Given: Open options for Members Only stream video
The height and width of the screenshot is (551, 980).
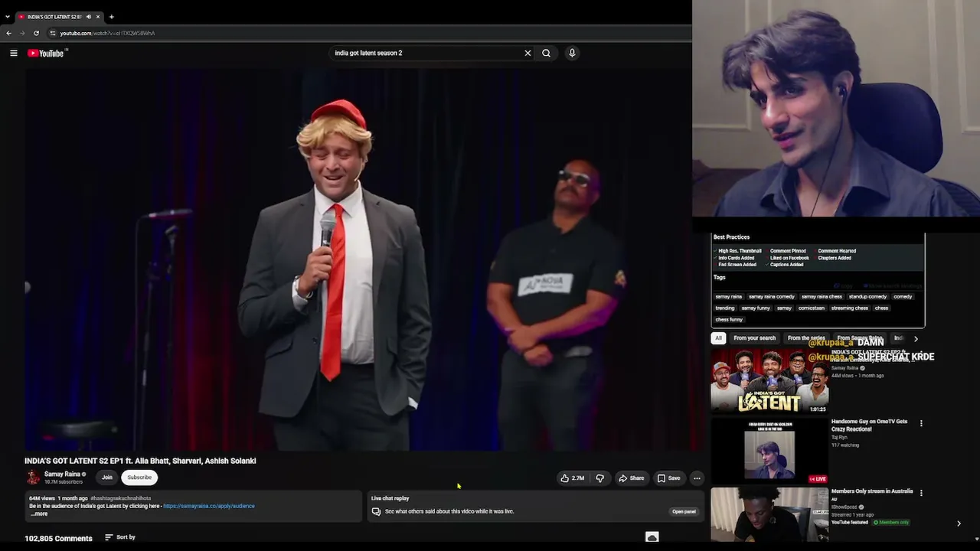Looking at the screenshot, I should (921, 493).
